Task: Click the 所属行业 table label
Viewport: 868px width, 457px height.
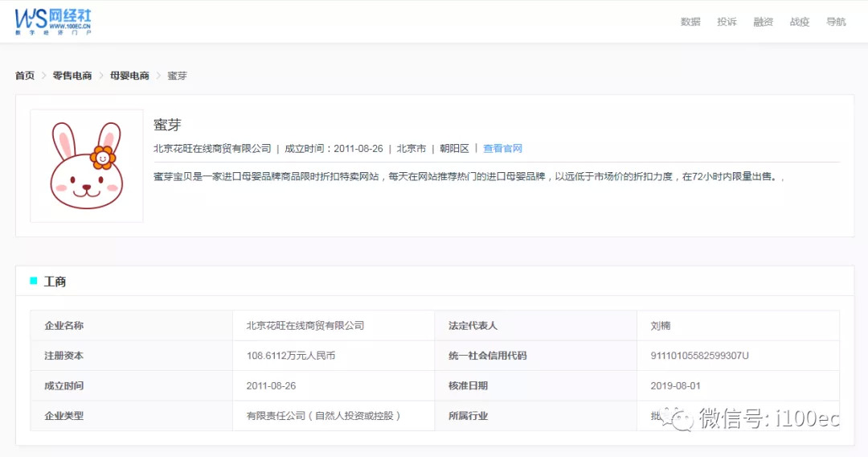Action: tap(468, 415)
